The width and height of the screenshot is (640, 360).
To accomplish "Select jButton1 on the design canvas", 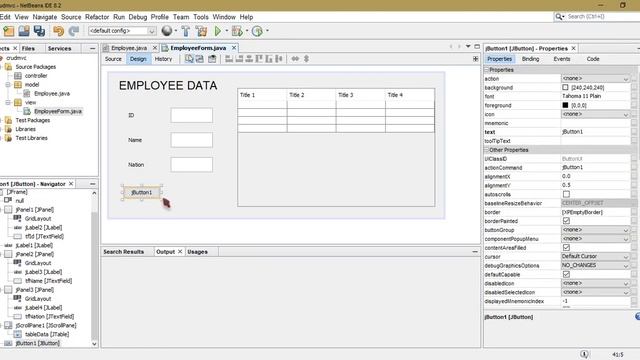I will coord(142,192).
